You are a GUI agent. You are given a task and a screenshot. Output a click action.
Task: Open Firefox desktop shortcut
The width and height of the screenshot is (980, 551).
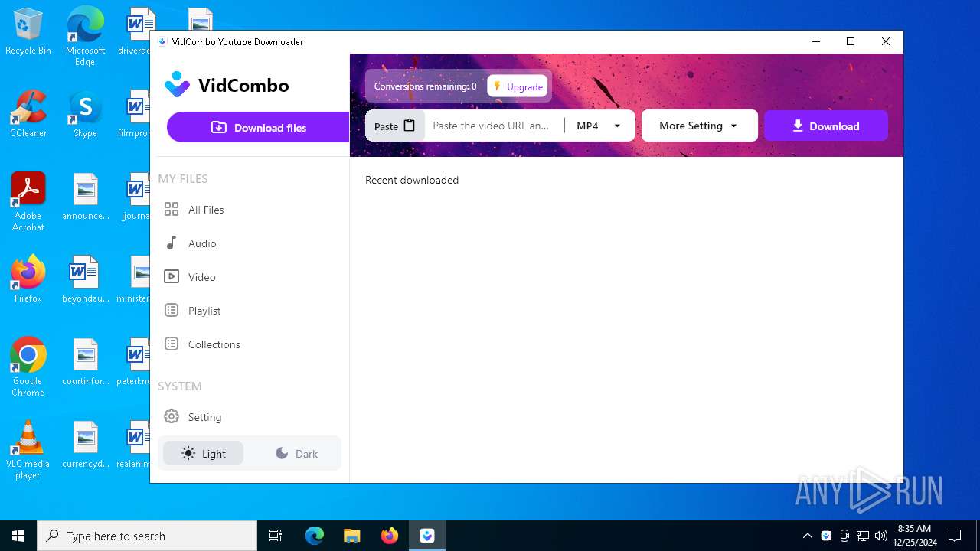pos(28,279)
